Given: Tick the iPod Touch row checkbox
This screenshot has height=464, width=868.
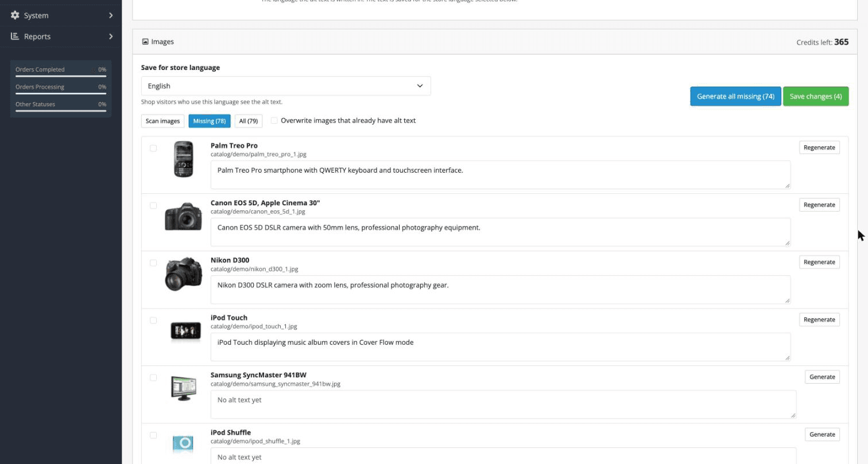Looking at the screenshot, I should pos(153,320).
